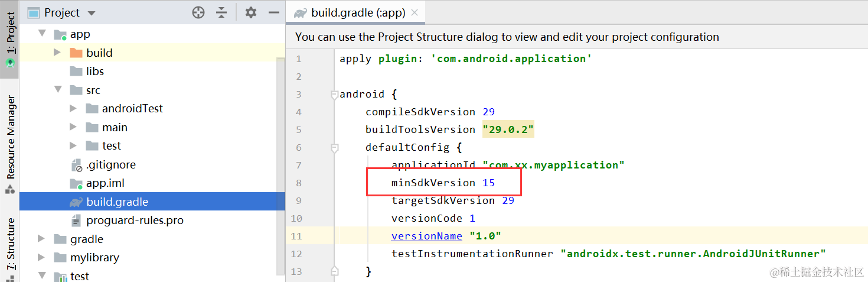Screen dimensions: 868x282
Task: Click the applicationId string com.xx.myapplication
Action: click(x=553, y=165)
